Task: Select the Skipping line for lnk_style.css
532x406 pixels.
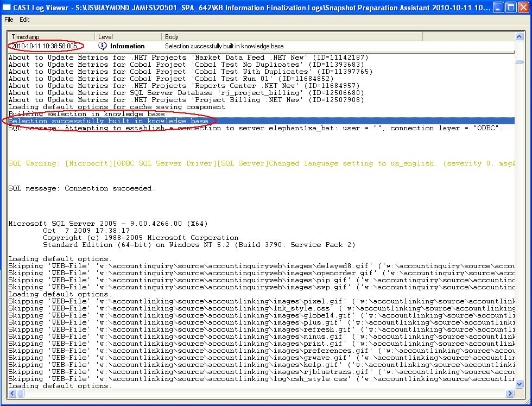Action: 261,308
